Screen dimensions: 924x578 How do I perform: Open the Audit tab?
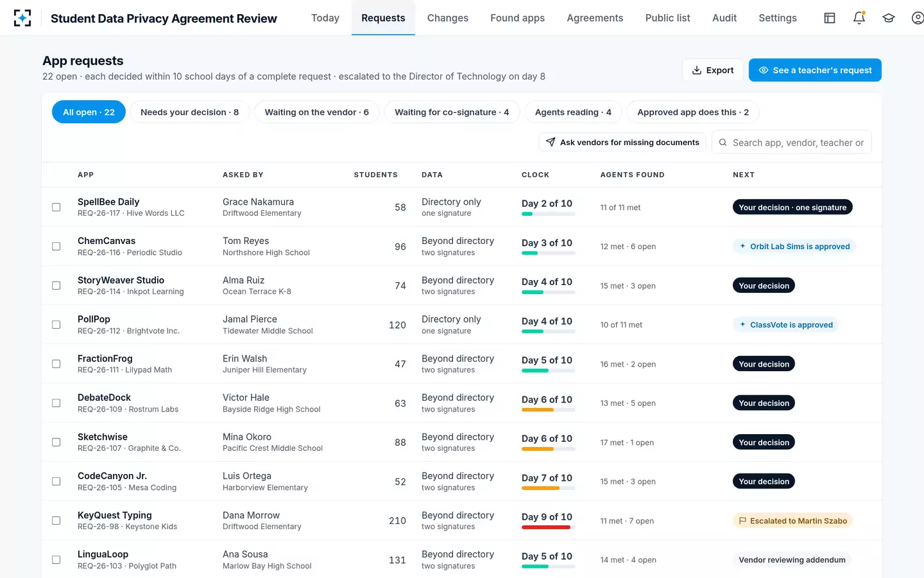[x=724, y=18]
